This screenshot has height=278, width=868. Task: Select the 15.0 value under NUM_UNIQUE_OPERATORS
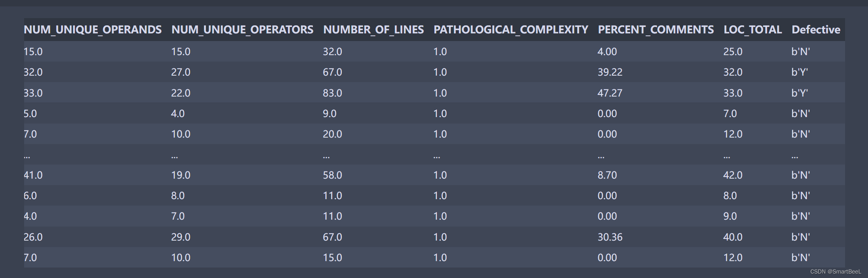[181, 51]
